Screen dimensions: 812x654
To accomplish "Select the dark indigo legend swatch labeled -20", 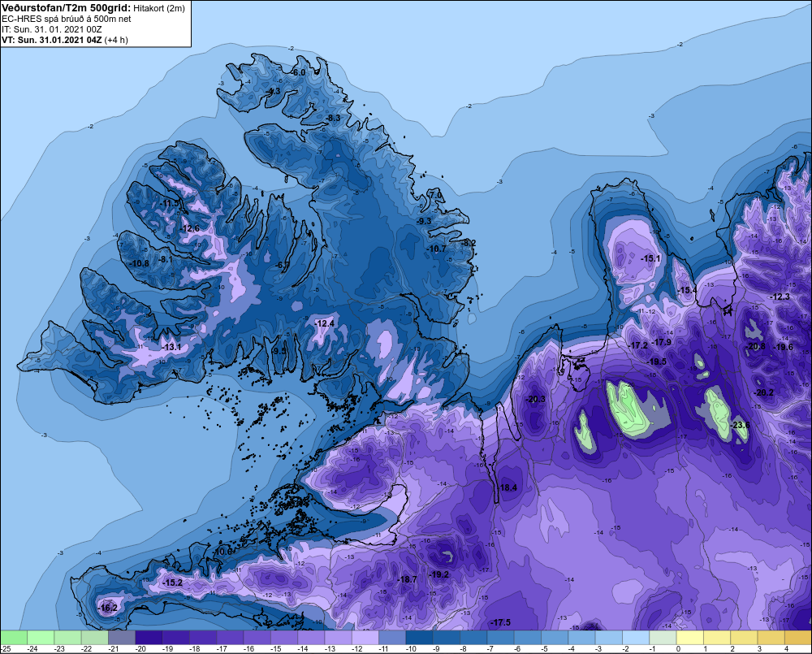I will [149, 637].
